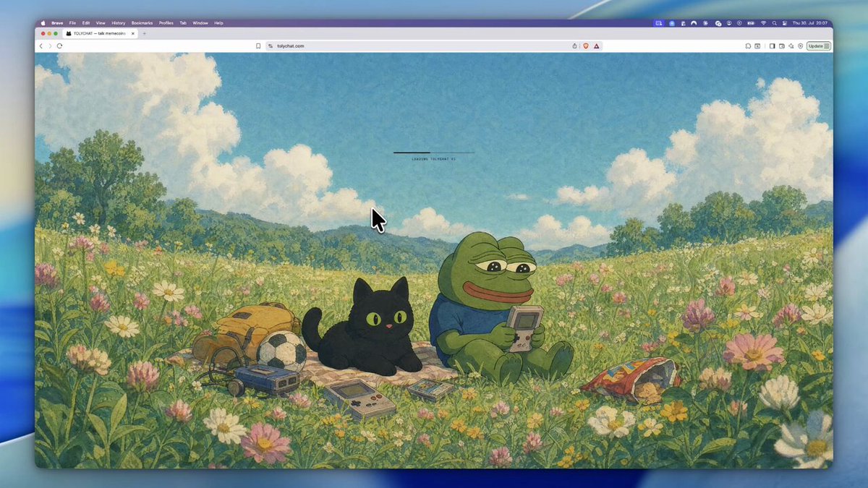Open the Update menu button
Viewport: 868px width, 488px height.
point(819,46)
